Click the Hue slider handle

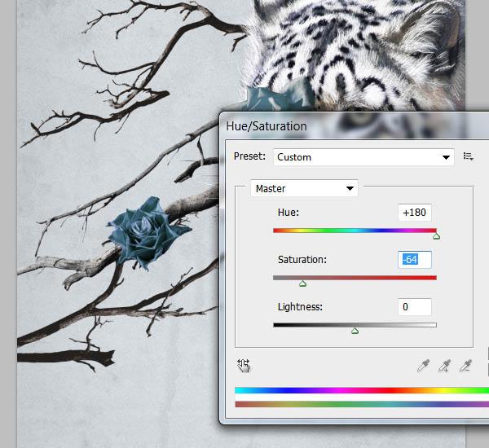[436, 237]
